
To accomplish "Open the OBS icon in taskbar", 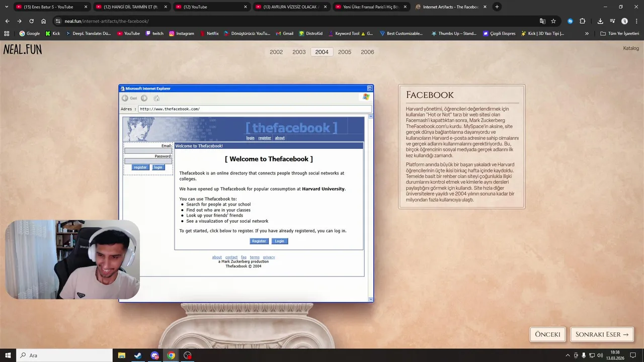I will 188,355.
